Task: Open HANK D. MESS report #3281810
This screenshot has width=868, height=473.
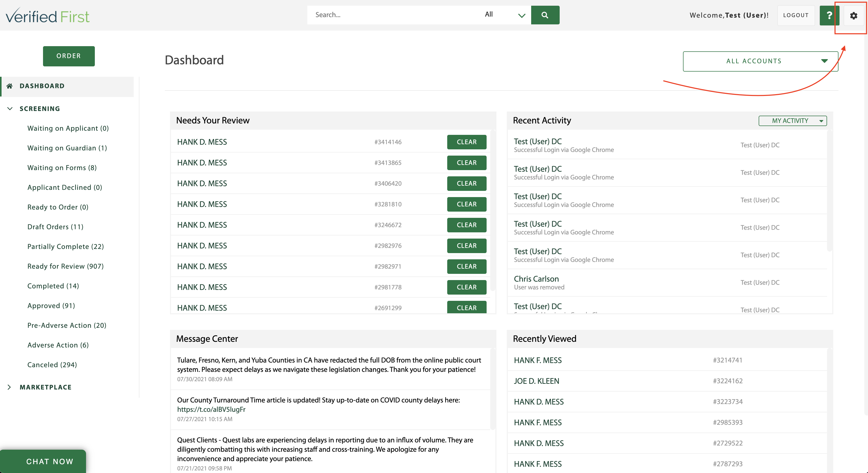Action: pos(202,204)
